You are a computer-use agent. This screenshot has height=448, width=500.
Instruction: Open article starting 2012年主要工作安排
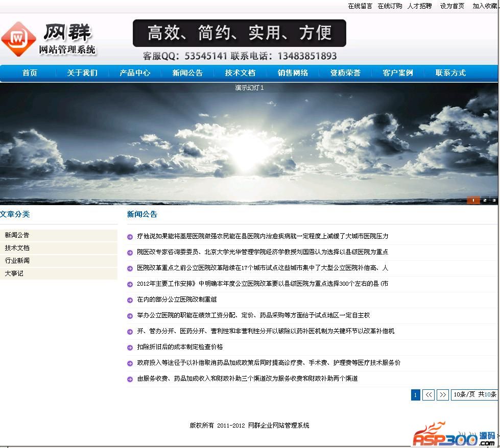(x=263, y=284)
